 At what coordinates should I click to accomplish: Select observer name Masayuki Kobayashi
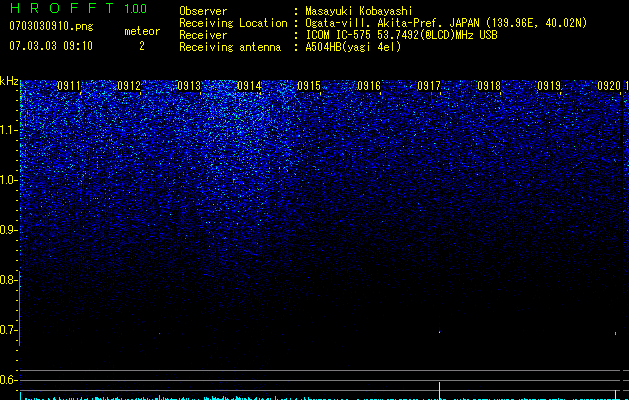point(359,11)
